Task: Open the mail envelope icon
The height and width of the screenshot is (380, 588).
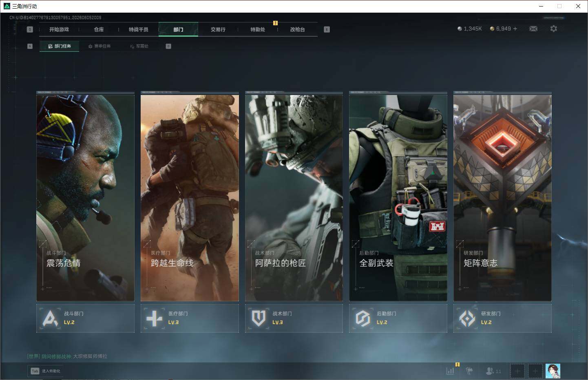Action: [x=533, y=29]
